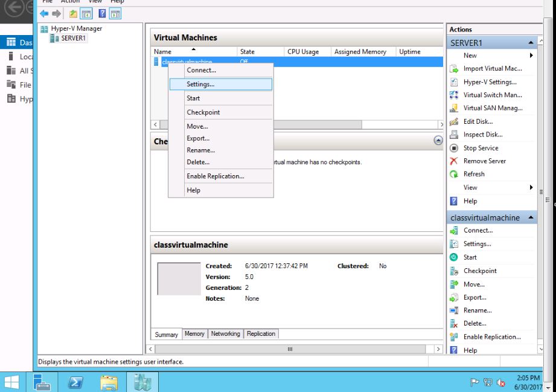Viewport: 556px width, 392px height.
Task: Sort by the Uptime column header
Action: pyautogui.click(x=420, y=52)
